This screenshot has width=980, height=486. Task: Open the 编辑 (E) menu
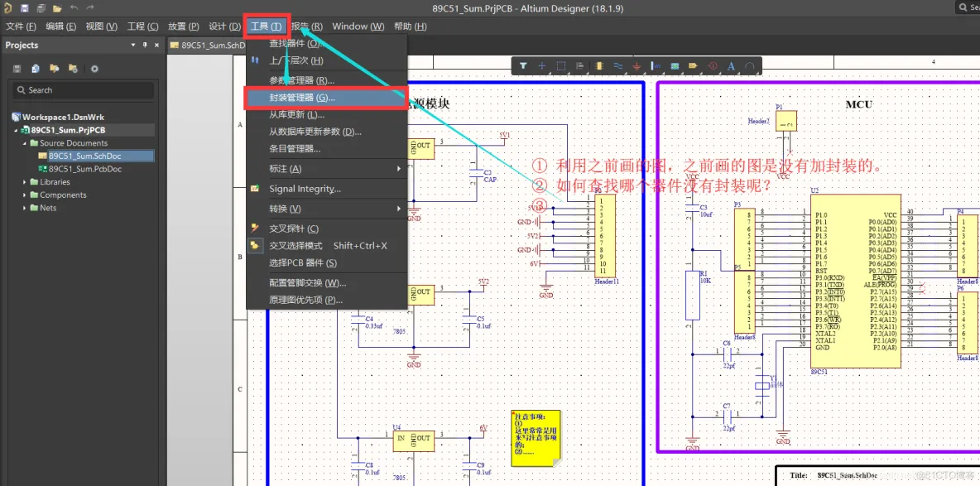pos(61,26)
